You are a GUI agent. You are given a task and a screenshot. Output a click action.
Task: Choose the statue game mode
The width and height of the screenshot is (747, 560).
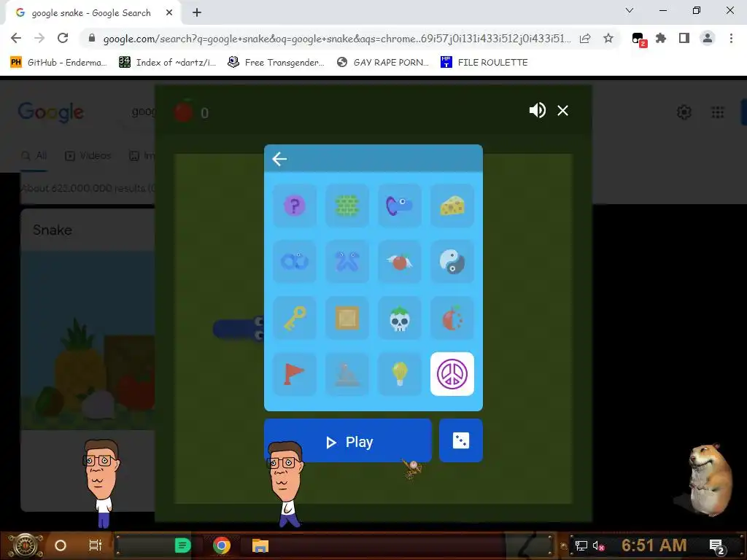[347, 374]
